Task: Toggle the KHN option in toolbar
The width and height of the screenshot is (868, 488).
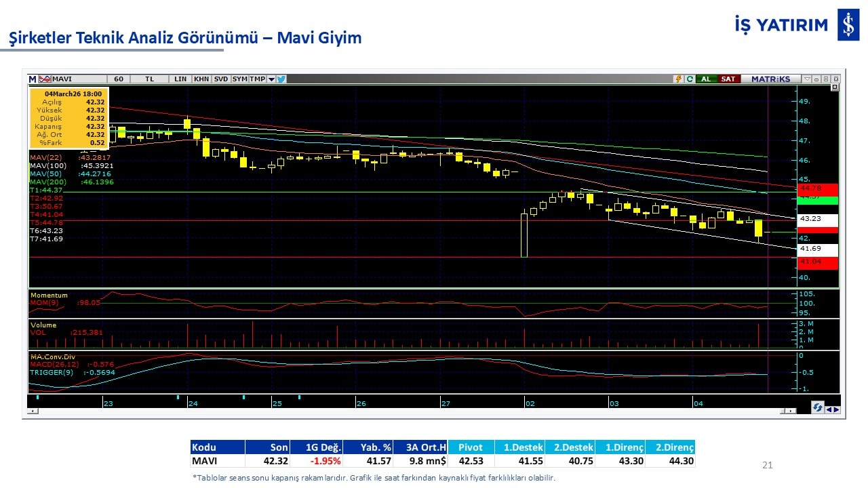Action: click(x=201, y=79)
